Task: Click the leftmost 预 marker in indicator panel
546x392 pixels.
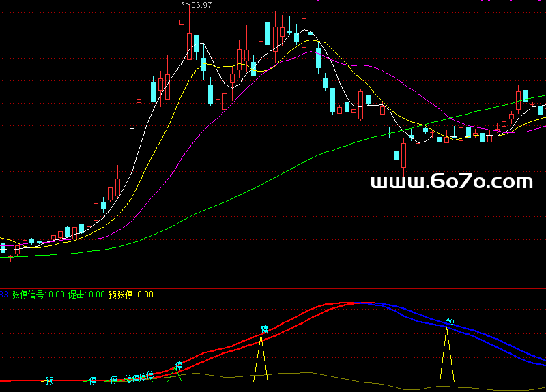Action: 49,380
